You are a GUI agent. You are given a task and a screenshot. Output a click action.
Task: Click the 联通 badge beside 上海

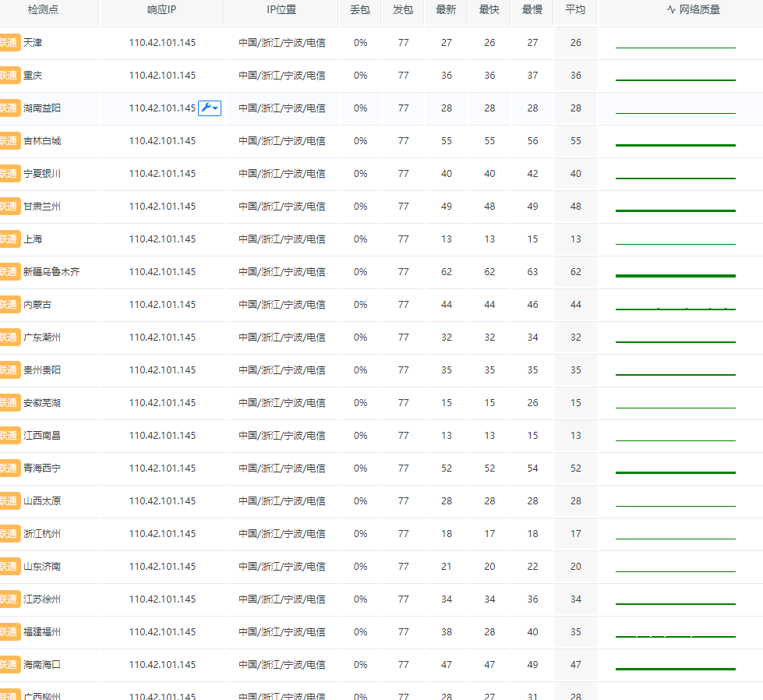9,239
